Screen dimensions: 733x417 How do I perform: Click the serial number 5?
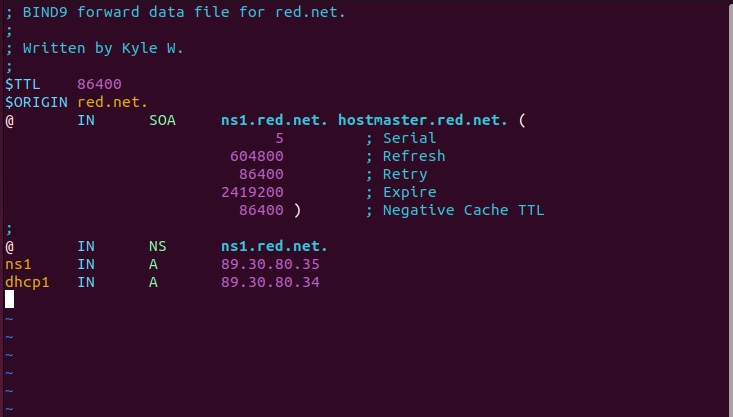point(279,138)
